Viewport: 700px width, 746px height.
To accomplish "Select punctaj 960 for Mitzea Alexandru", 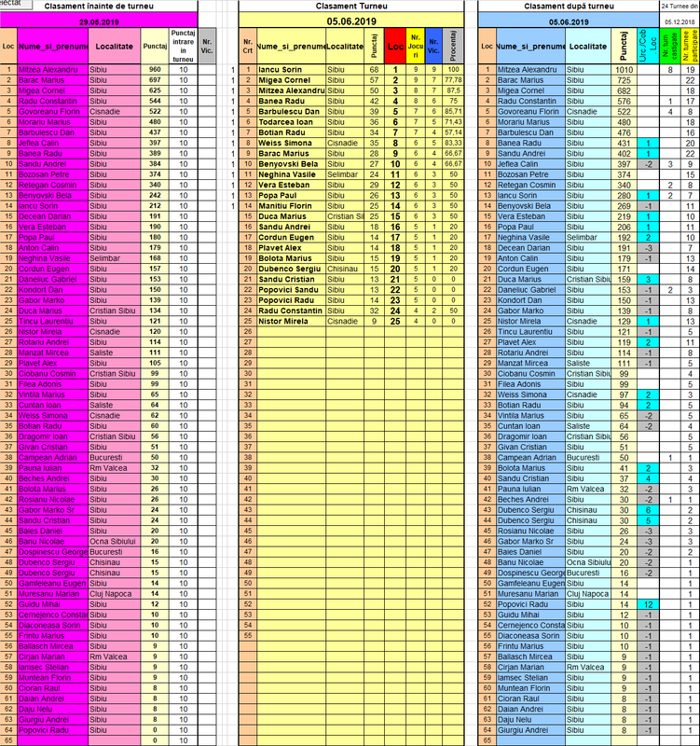I will tap(155, 69).
